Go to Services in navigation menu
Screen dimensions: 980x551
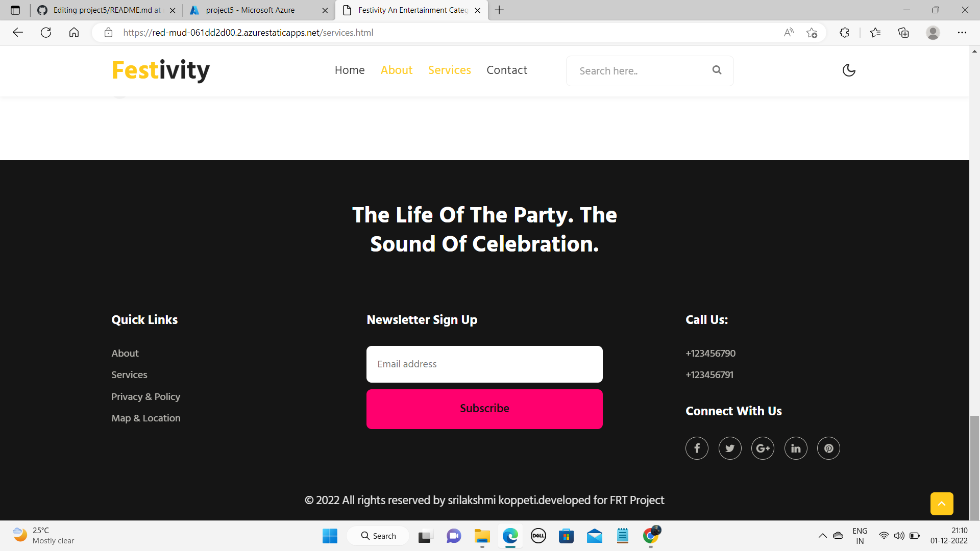point(449,70)
